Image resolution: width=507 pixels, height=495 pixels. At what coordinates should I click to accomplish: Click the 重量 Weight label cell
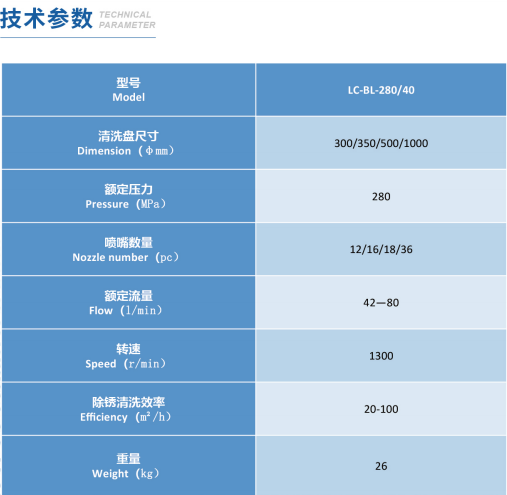128,466
